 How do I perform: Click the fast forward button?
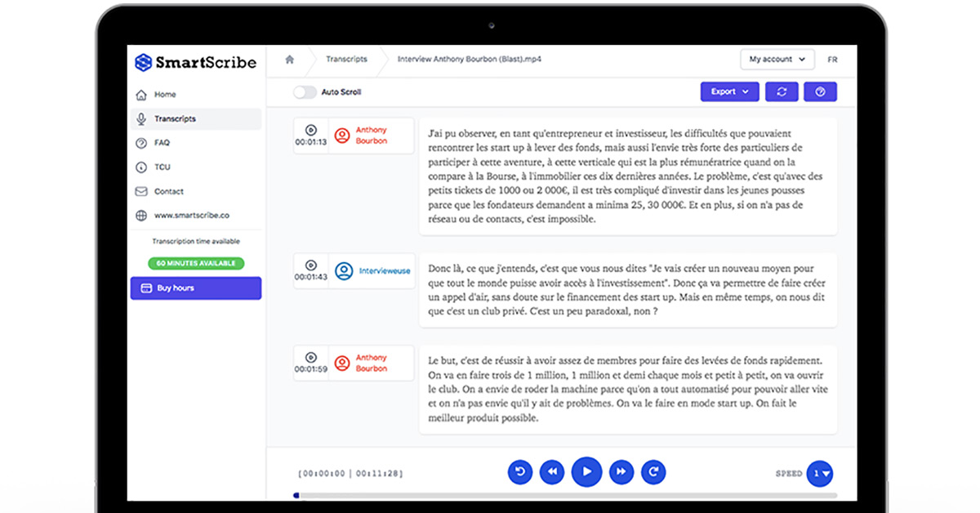coord(621,471)
